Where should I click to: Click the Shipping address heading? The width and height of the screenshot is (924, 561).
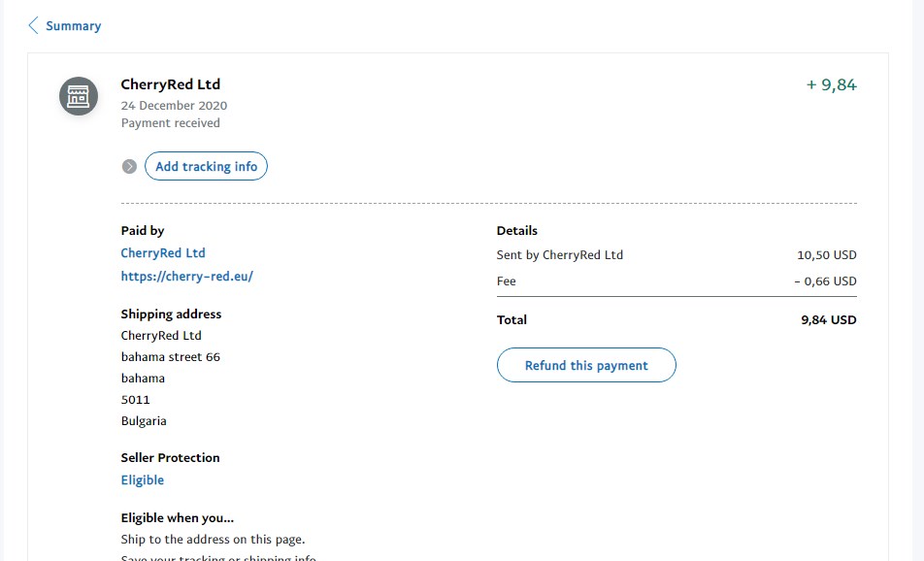click(x=171, y=314)
